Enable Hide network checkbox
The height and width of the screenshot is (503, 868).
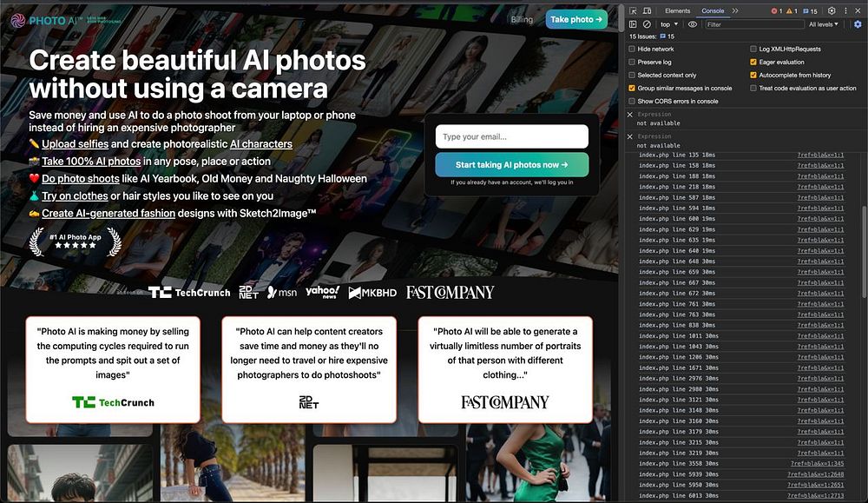(x=632, y=49)
